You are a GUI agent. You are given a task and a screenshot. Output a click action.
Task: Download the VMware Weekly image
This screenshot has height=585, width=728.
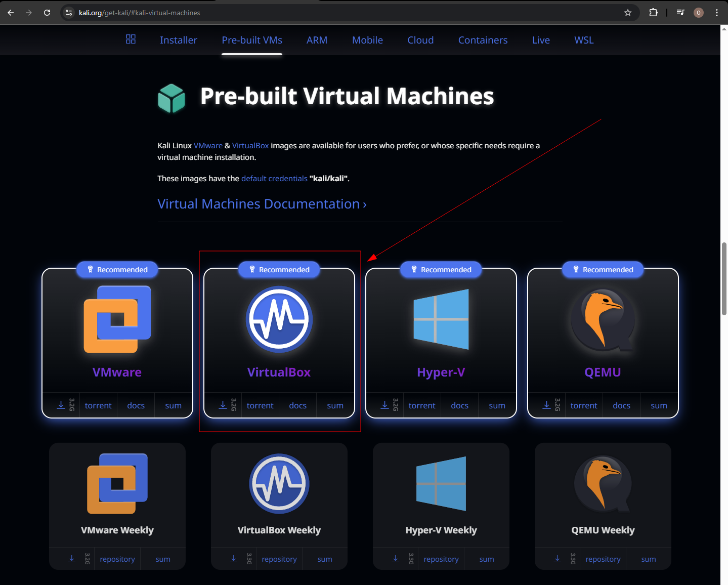72,559
